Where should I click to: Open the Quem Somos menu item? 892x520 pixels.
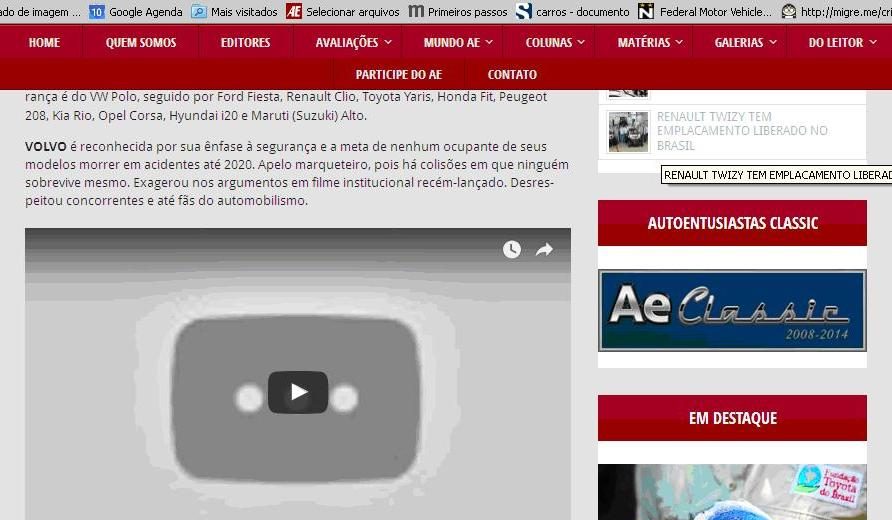(141, 43)
